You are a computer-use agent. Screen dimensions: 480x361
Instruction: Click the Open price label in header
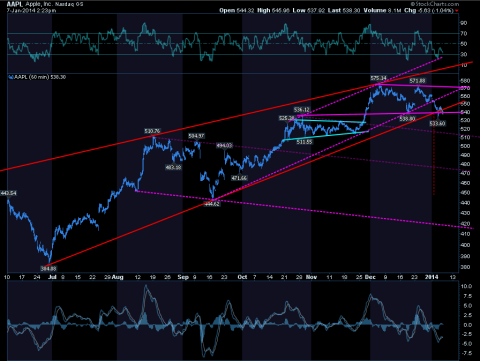227,10
